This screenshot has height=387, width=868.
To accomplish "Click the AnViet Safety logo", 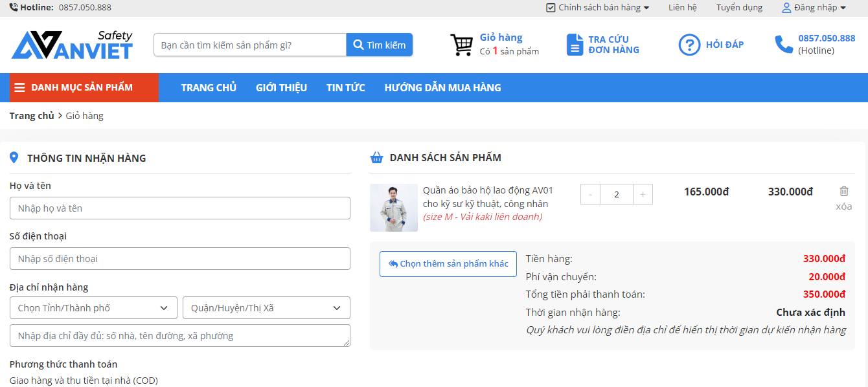I will click(72, 45).
